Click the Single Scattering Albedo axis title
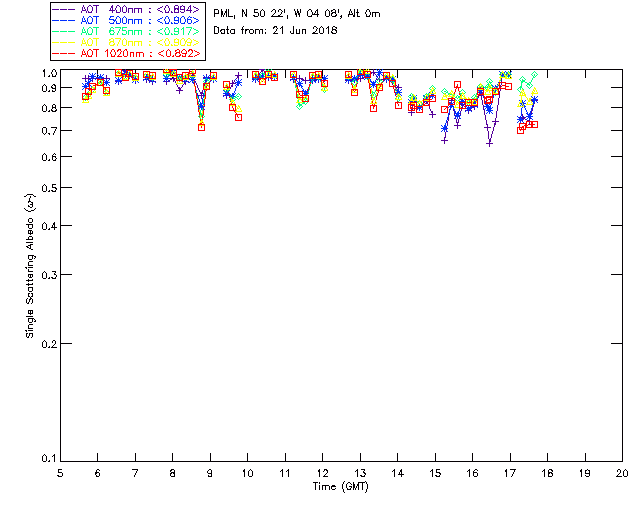Screen dimensions: 640x512 [30, 266]
